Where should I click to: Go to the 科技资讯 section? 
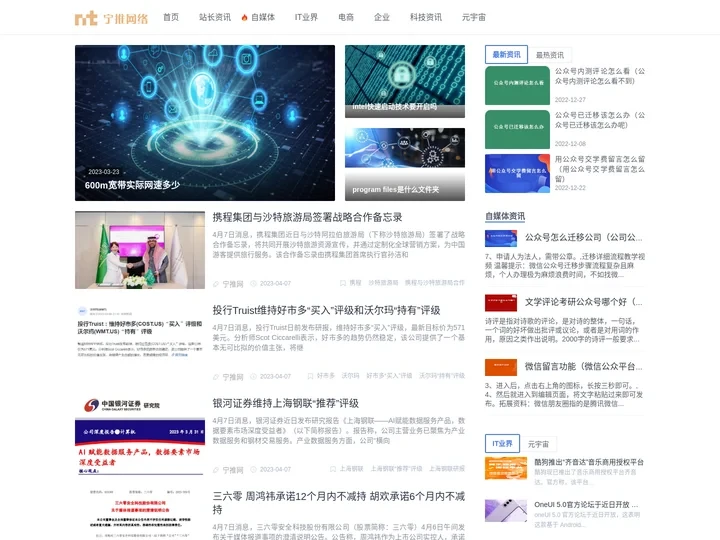point(426,17)
